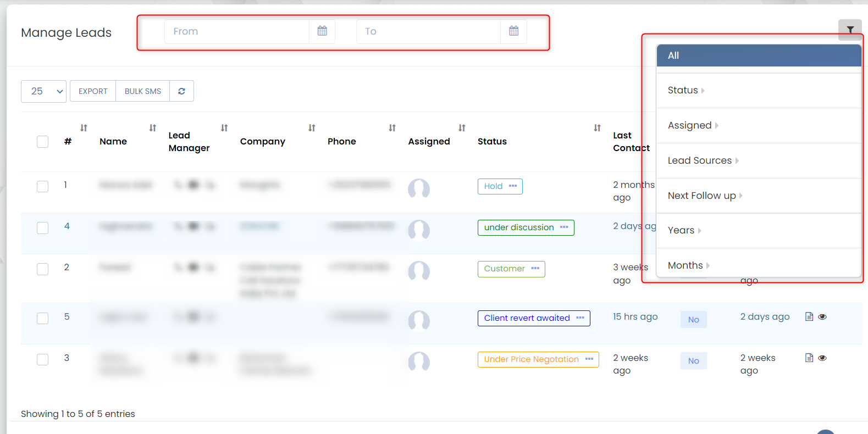This screenshot has height=434, width=868.
Task: Open the 25 entries per page dropdown
Action: click(44, 91)
